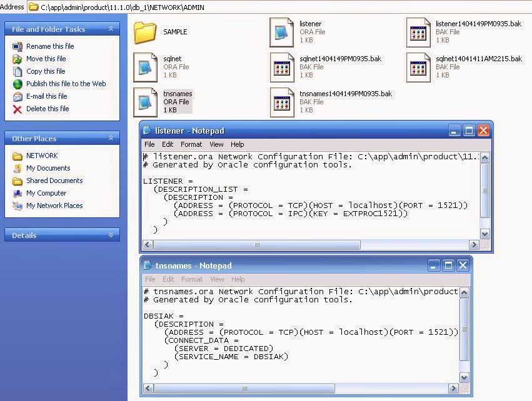Click the Move this file link
This screenshot has width=532, height=401.
tap(46, 59)
